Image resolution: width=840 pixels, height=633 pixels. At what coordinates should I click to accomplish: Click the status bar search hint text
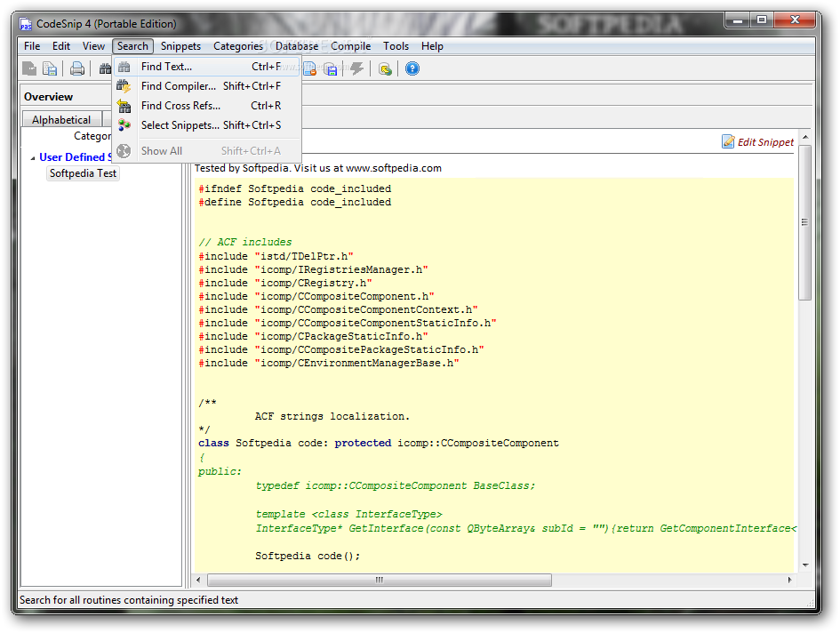(129, 600)
